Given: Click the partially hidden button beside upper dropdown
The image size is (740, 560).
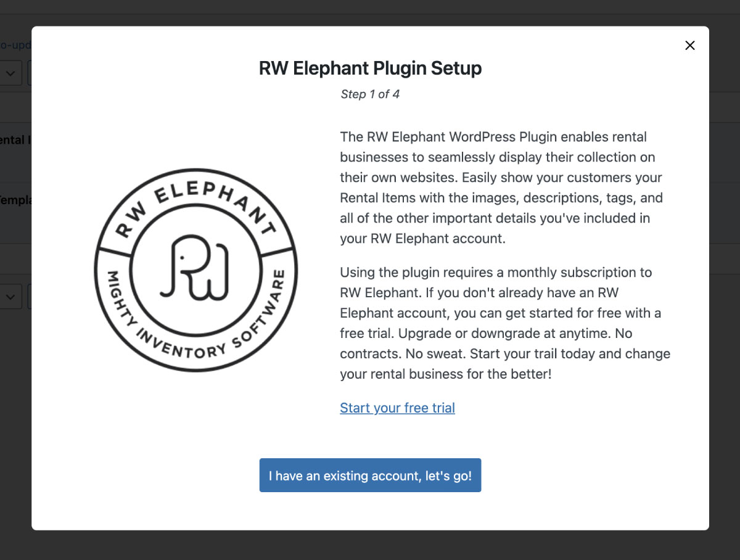Looking at the screenshot, I should [30, 73].
